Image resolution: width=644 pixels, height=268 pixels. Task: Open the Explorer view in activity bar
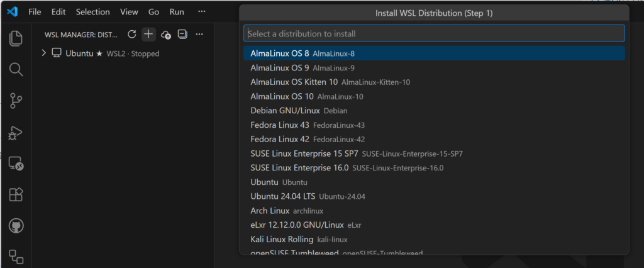click(x=16, y=39)
